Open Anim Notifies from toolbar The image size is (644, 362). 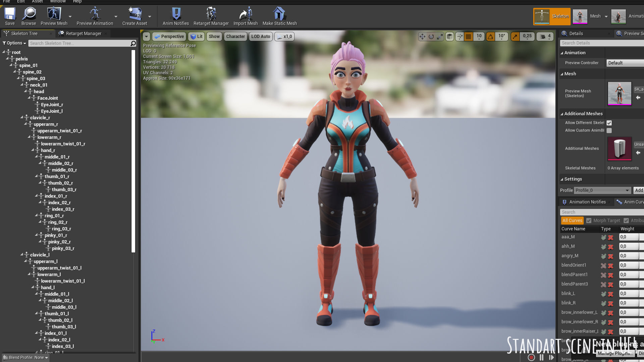tap(176, 16)
